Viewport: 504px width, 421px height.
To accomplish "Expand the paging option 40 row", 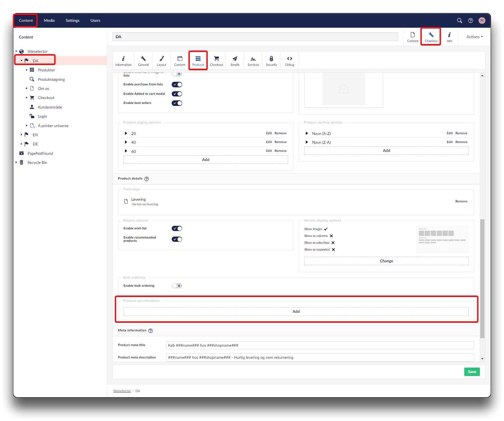I will (126, 142).
